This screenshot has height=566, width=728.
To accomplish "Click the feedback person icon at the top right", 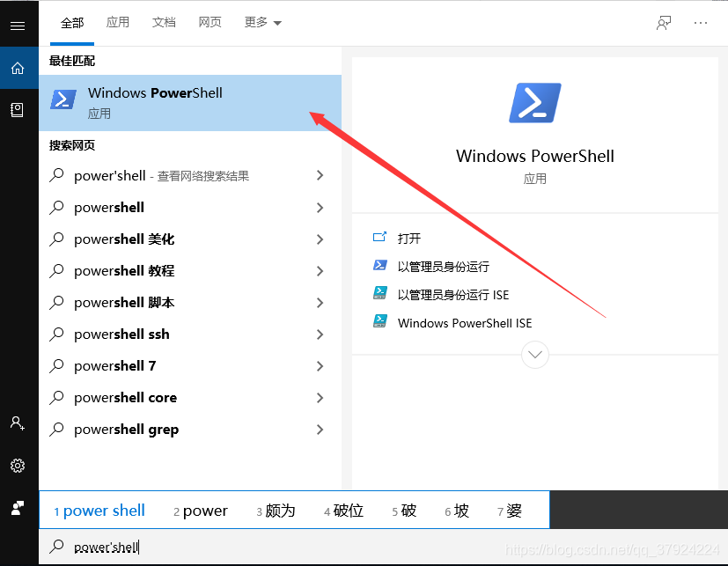I will (664, 23).
